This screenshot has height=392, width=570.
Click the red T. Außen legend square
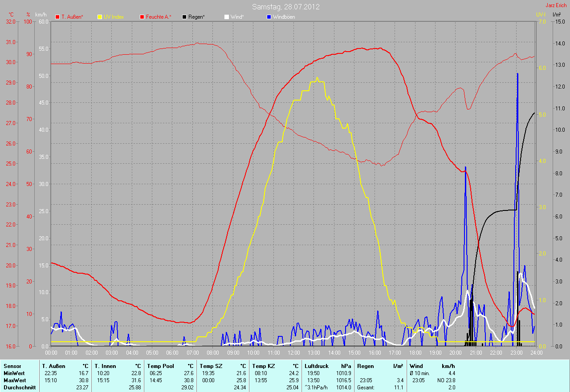point(57,17)
